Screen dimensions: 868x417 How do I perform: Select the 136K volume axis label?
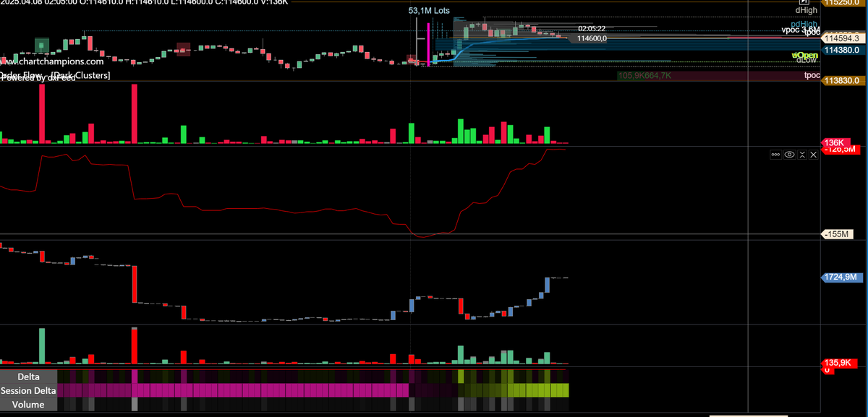[x=834, y=142]
